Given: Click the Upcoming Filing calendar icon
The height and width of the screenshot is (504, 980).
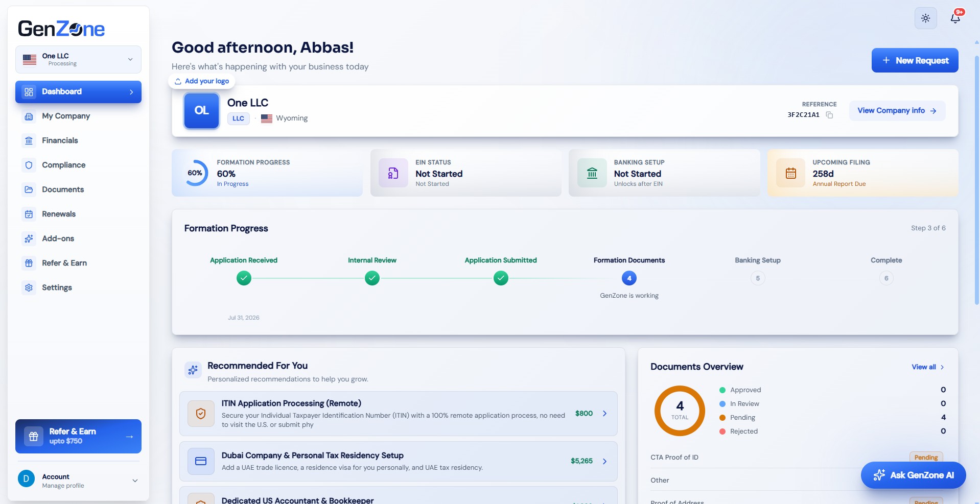Looking at the screenshot, I should pos(791,173).
